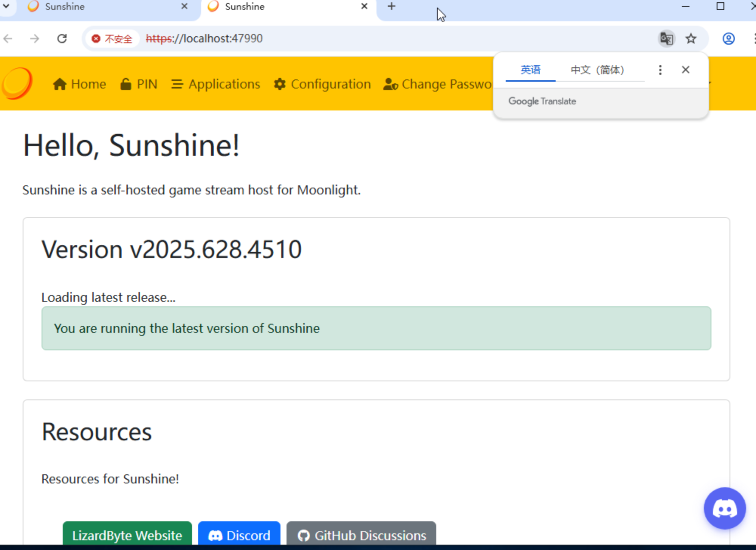Click the blue Discord resource button
This screenshot has width=756, height=550.
point(239,535)
